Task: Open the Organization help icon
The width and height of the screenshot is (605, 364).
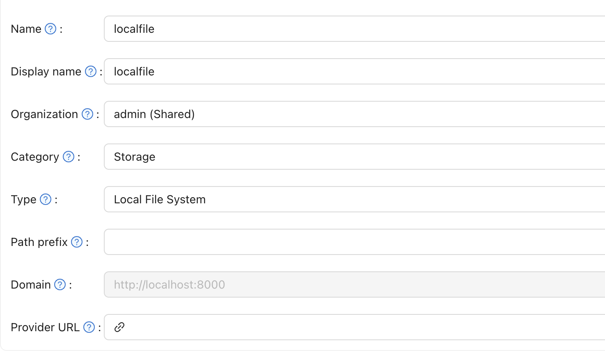Action: click(x=87, y=114)
